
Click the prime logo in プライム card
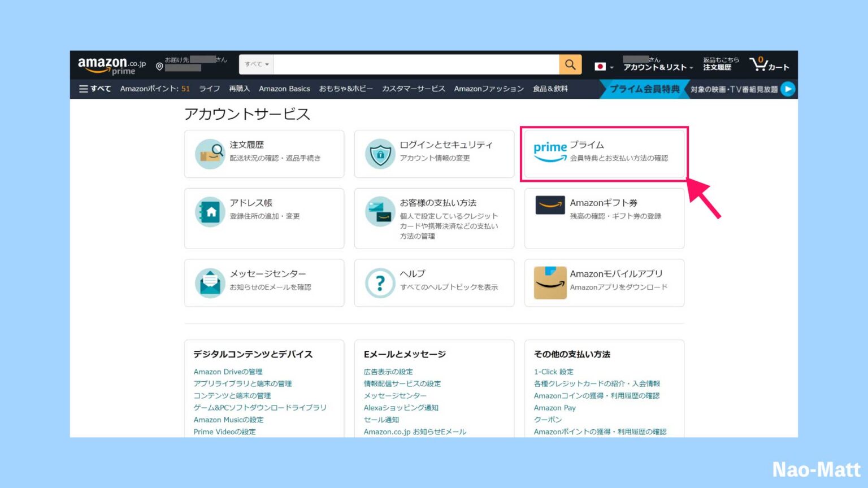550,151
